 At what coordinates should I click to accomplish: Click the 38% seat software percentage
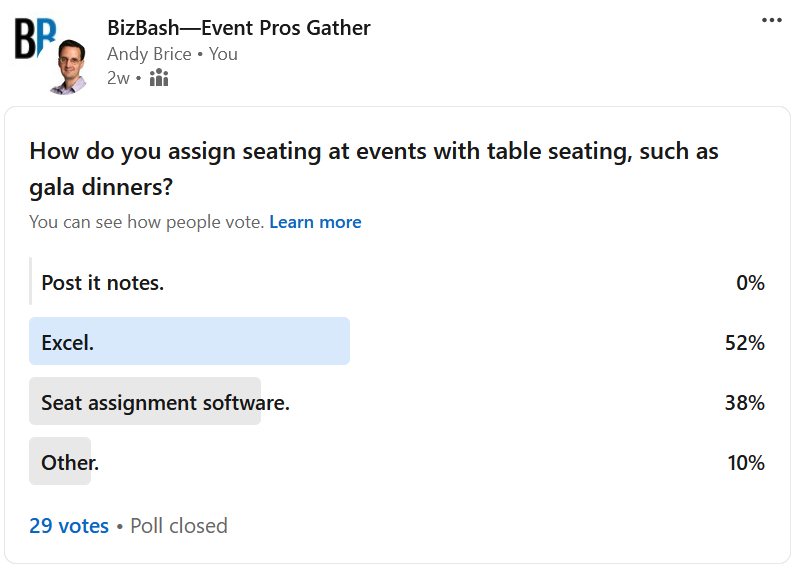point(745,403)
